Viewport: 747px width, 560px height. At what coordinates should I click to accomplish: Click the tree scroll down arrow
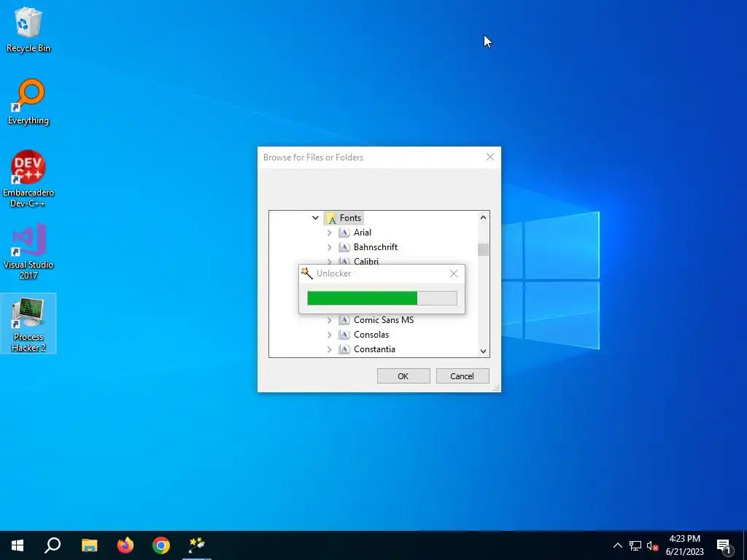(x=483, y=351)
